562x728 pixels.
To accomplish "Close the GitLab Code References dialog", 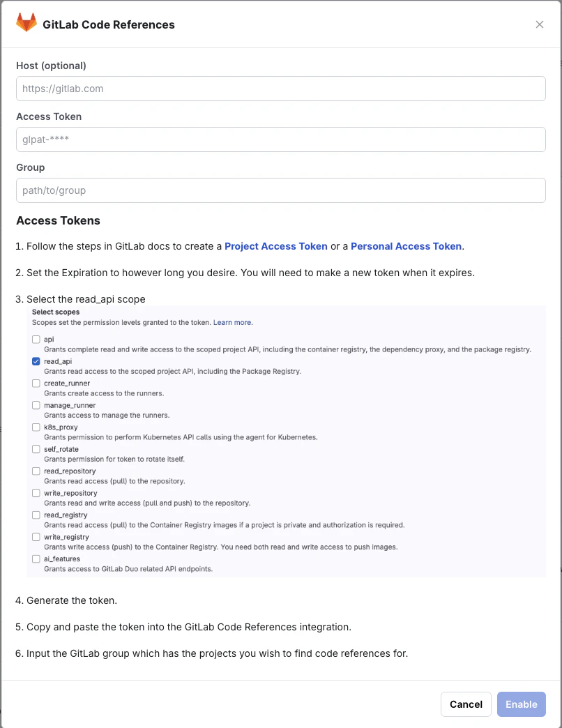I will (540, 24).
